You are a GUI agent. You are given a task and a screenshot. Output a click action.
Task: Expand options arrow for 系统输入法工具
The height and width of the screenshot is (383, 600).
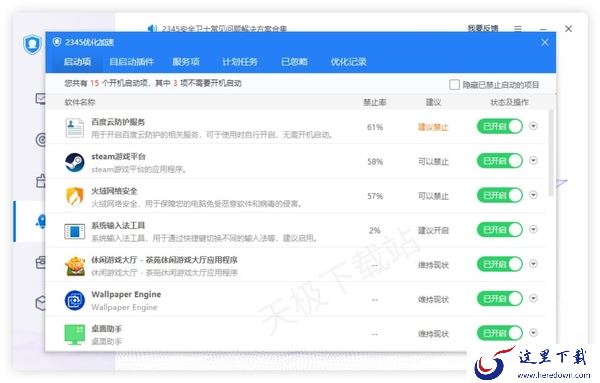coord(533,229)
